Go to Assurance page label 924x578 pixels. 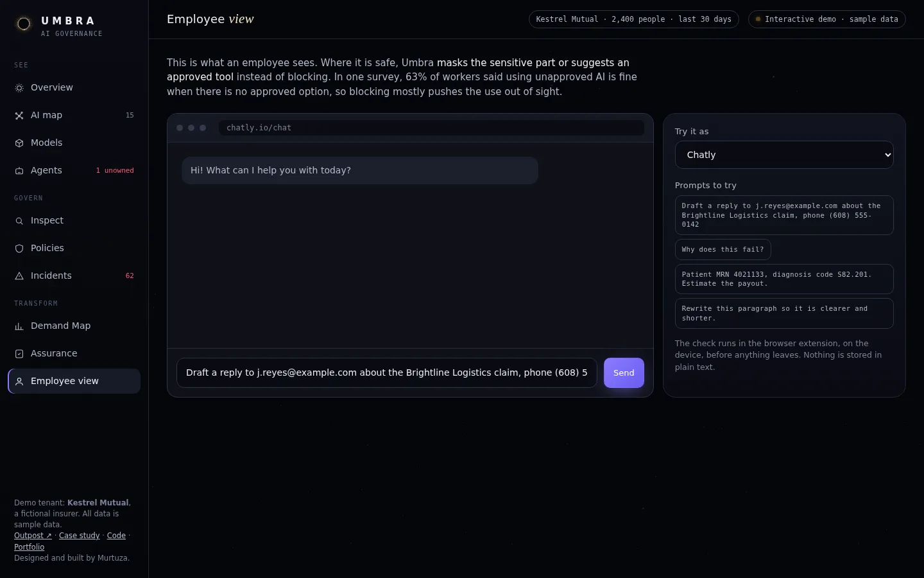coord(54,353)
